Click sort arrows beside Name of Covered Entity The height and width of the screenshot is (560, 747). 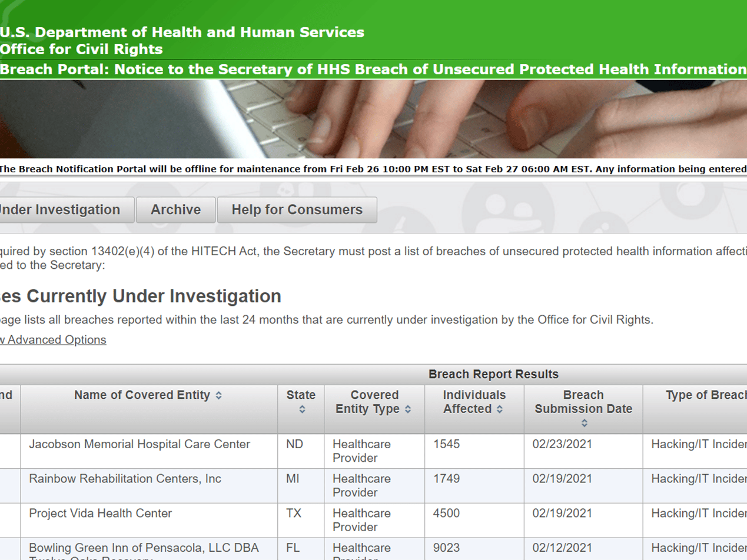tap(219, 396)
